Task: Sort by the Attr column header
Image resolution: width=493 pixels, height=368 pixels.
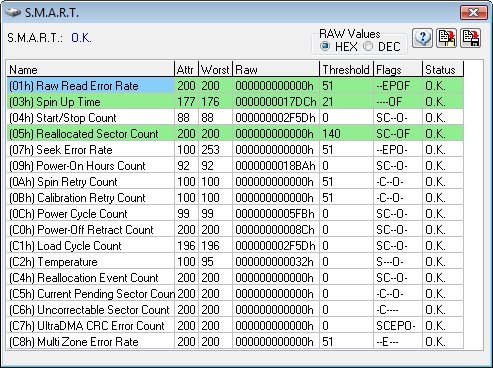Action: (x=187, y=69)
